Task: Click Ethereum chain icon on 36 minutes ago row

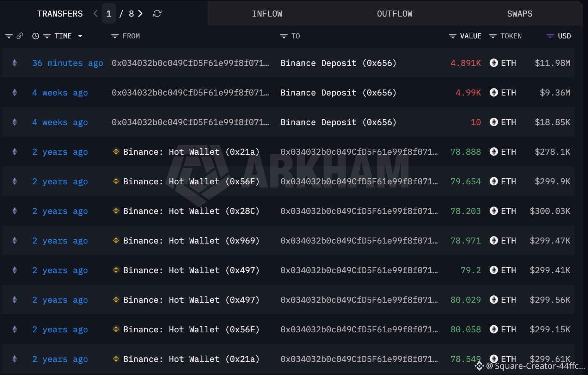Action: point(15,63)
